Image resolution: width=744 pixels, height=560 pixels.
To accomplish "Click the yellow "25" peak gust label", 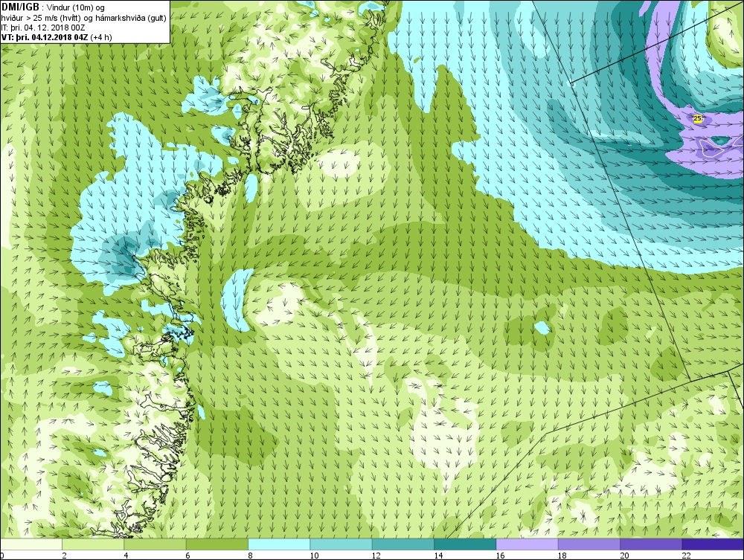I will (698, 118).
